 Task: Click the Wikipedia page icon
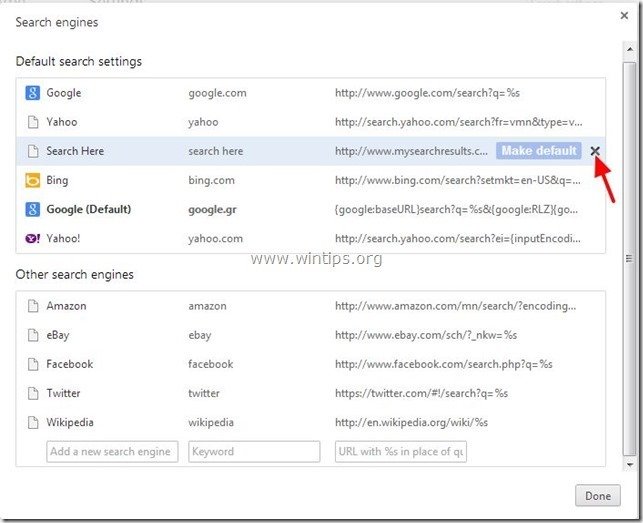(33, 422)
